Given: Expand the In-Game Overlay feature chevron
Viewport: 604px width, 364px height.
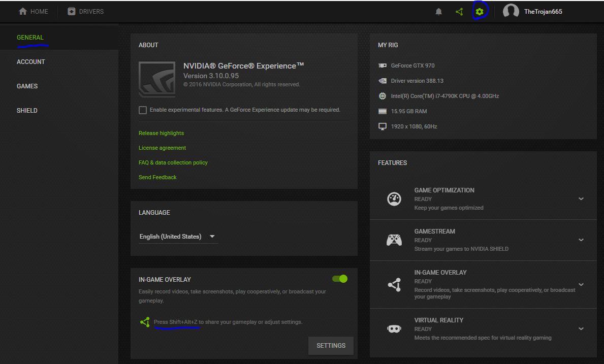Looking at the screenshot, I should (x=581, y=285).
